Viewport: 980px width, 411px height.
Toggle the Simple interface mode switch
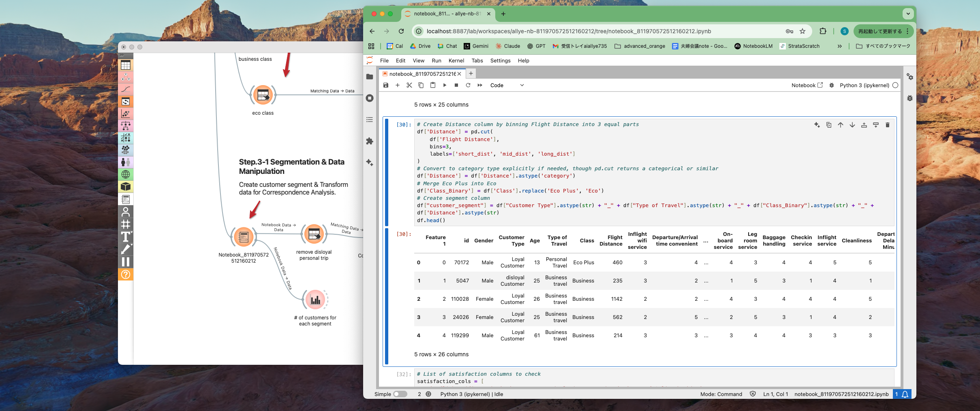(x=400, y=394)
